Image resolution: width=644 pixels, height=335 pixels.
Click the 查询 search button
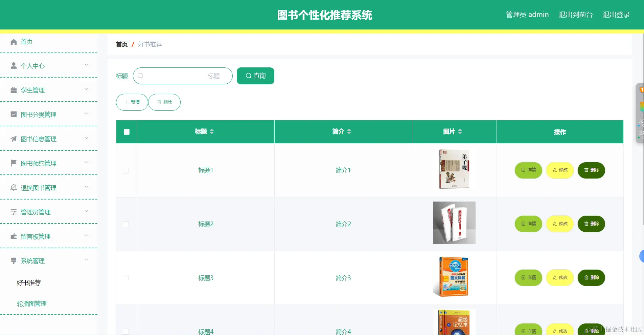coord(255,76)
